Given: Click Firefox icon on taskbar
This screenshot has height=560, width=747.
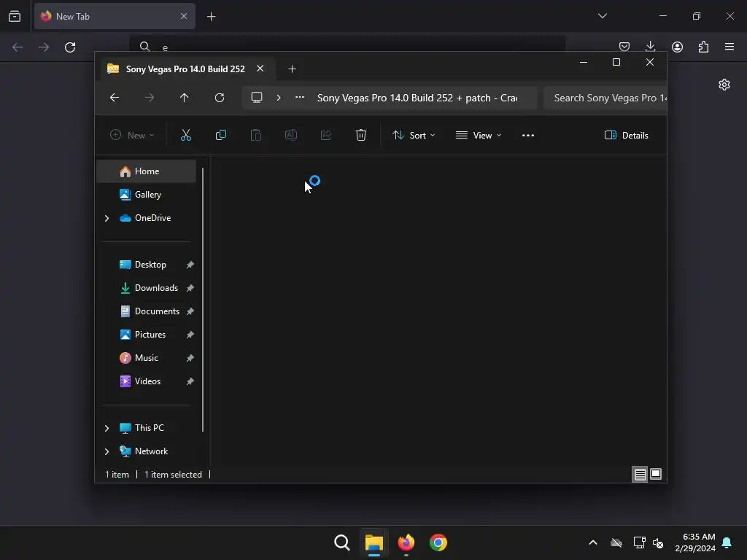Looking at the screenshot, I should (406, 542).
